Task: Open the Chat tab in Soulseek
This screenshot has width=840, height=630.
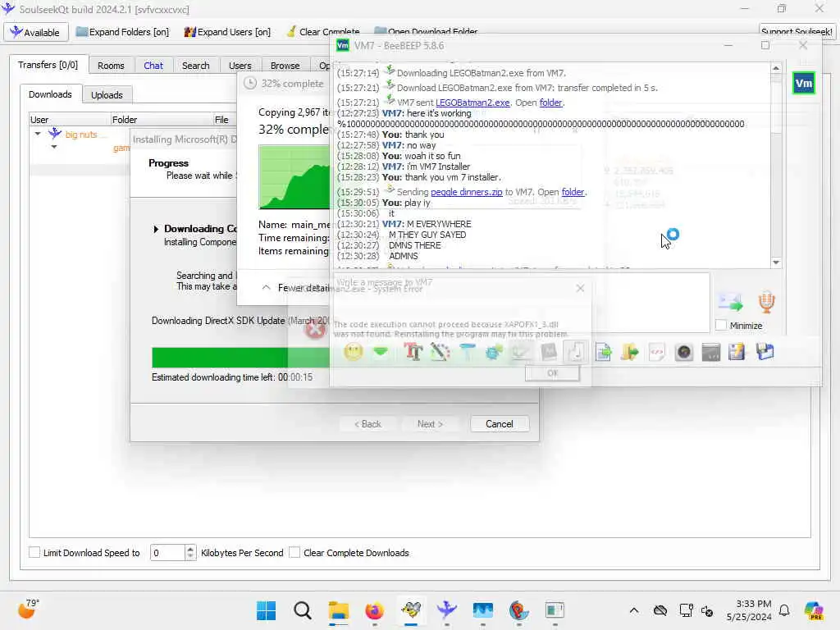Action: click(x=153, y=66)
